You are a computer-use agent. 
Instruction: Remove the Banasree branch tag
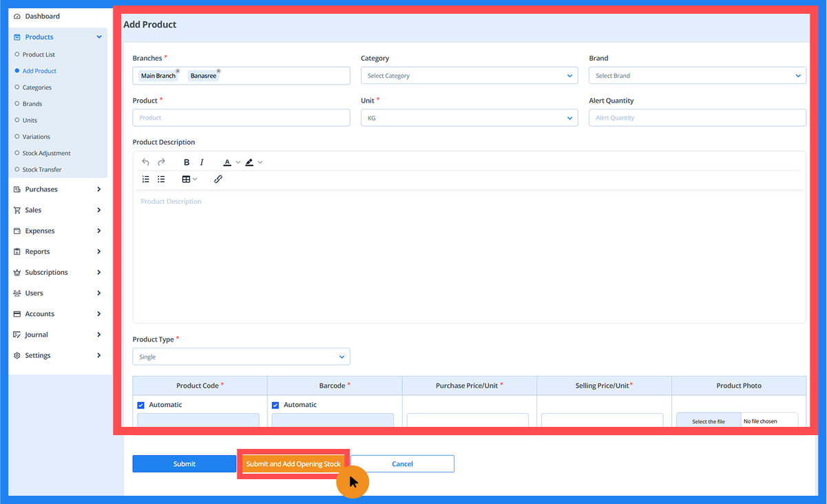(219, 71)
